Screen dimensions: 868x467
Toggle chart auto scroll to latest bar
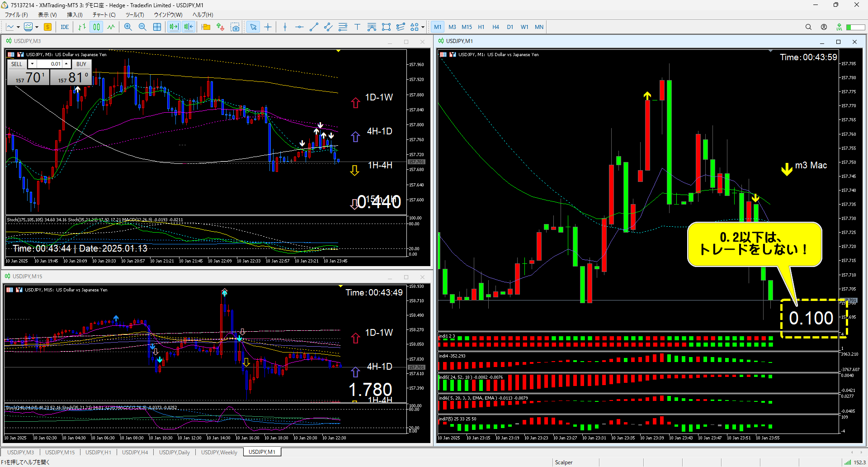coord(174,27)
